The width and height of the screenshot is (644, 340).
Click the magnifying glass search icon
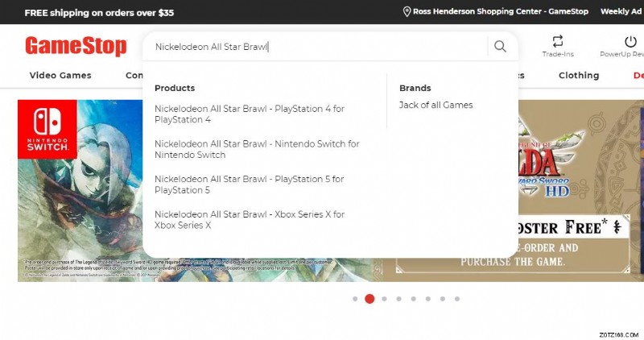click(x=500, y=47)
